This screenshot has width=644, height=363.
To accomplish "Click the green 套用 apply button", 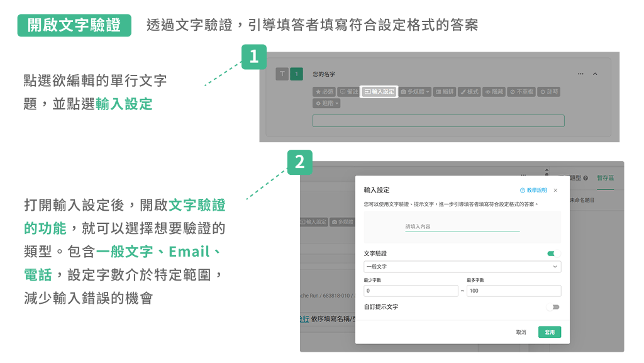I will tap(550, 332).
